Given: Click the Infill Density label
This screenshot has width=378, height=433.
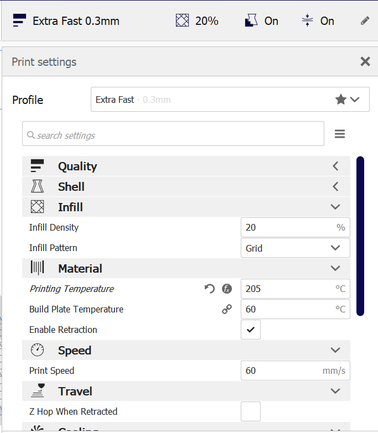Looking at the screenshot, I should pyautogui.click(x=54, y=227).
